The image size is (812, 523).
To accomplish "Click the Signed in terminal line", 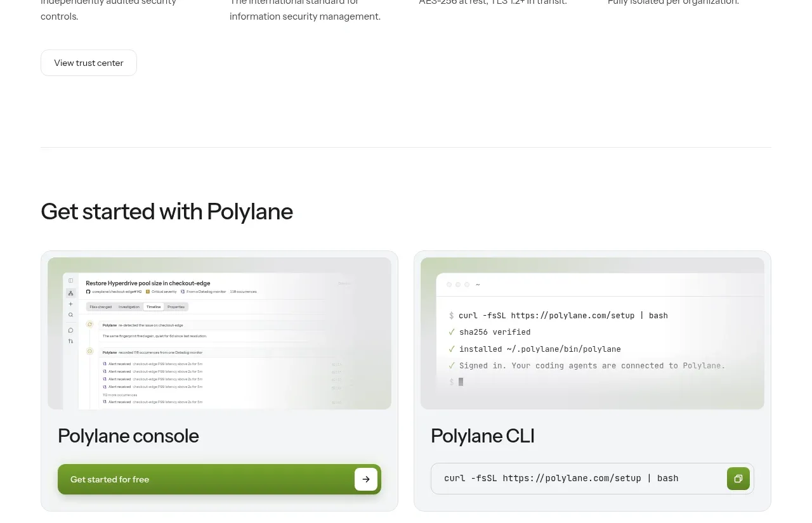I will 587,365.
